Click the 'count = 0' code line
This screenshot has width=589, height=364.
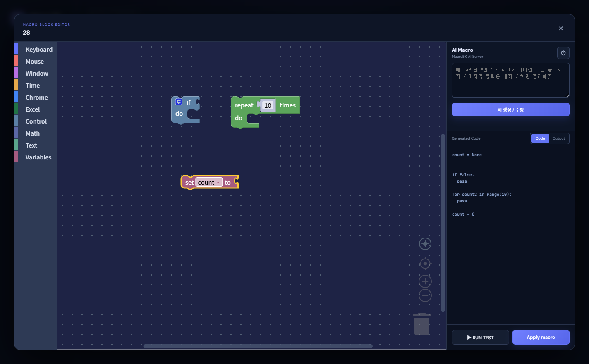[x=463, y=214]
